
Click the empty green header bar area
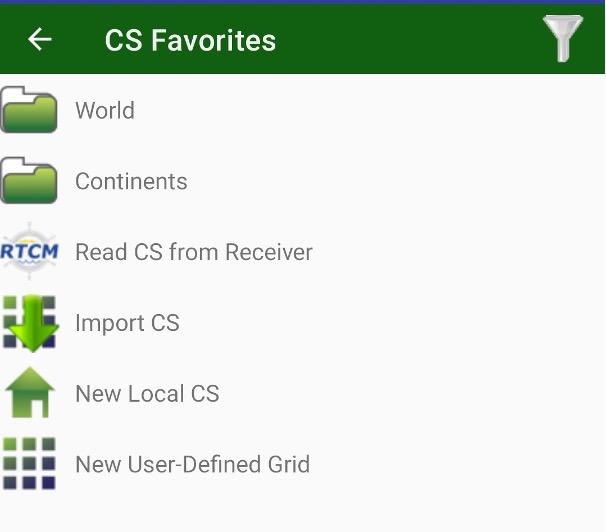pyautogui.click(x=406, y=39)
